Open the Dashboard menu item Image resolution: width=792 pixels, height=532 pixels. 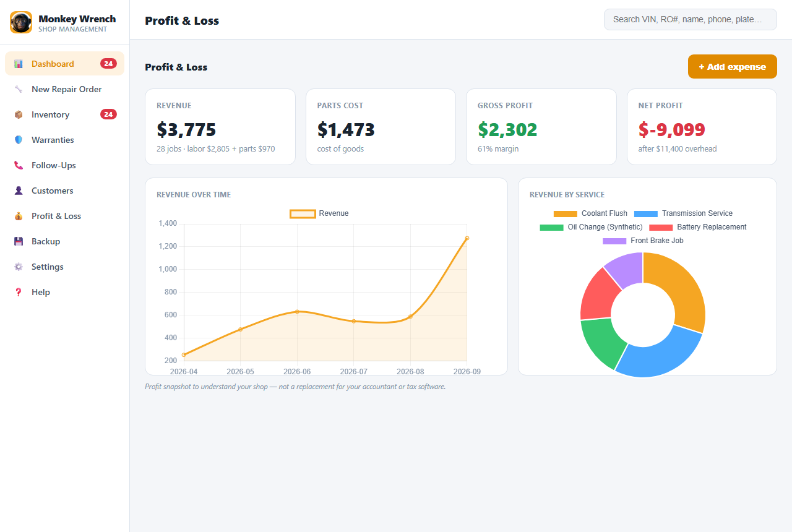coord(64,64)
